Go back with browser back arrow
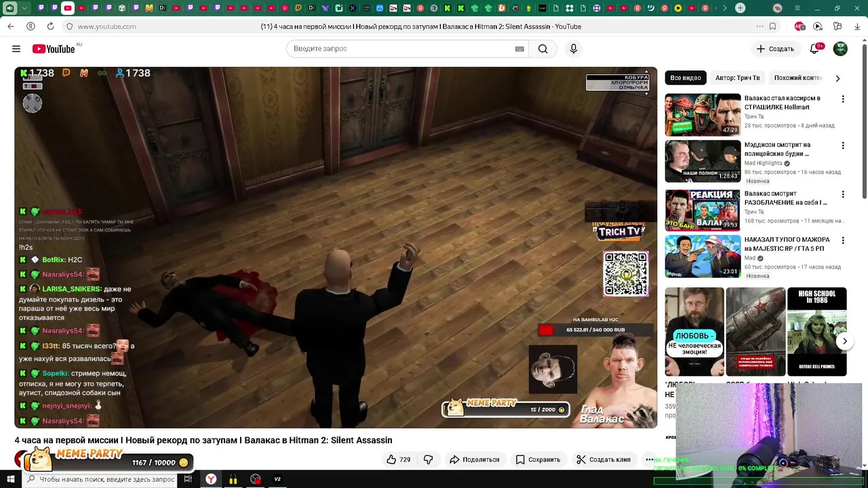The height and width of the screenshot is (488, 868). coord(11,26)
